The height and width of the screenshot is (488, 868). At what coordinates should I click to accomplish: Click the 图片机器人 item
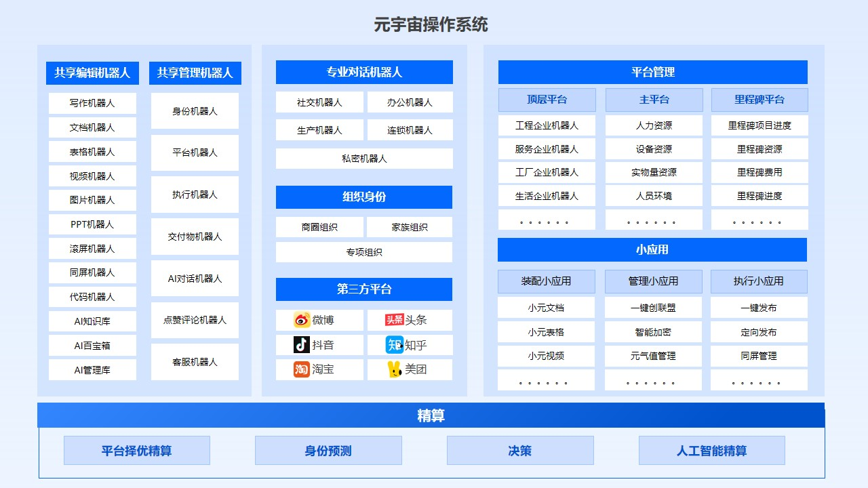(92, 200)
